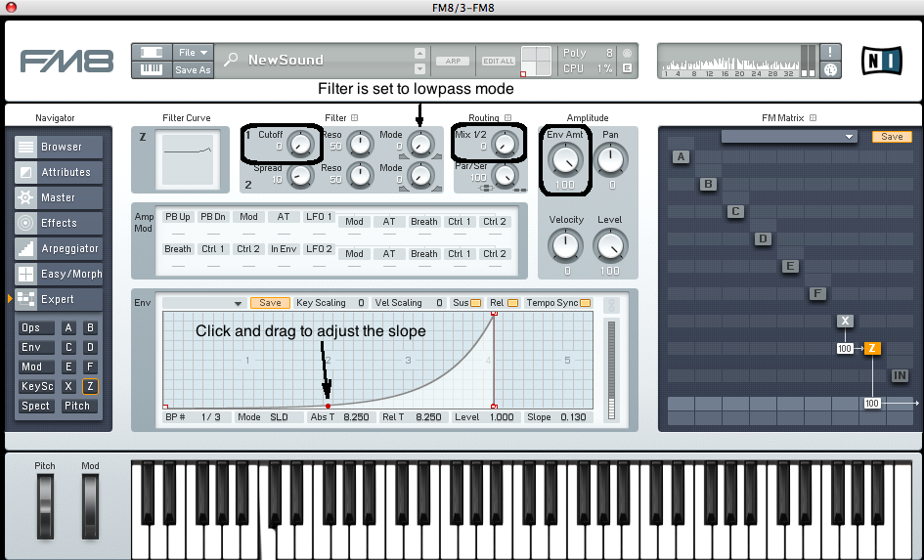Select operator X in FM Matrix
The image size is (924, 560).
(x=845, y=321)
